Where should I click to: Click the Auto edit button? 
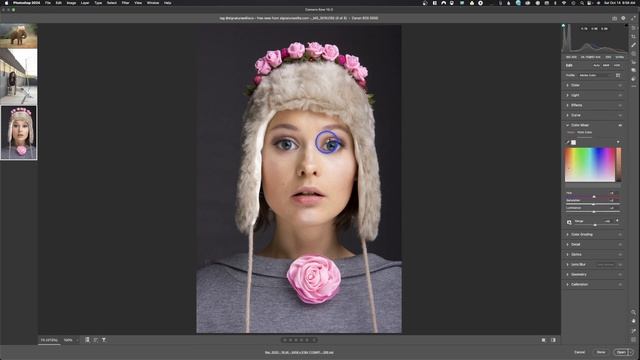point(597,65)
